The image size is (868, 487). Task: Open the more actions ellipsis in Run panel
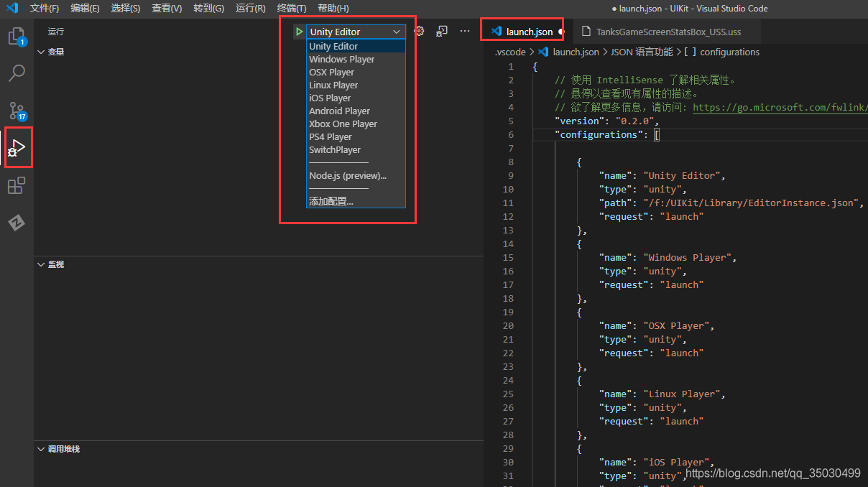pos(465,32)
